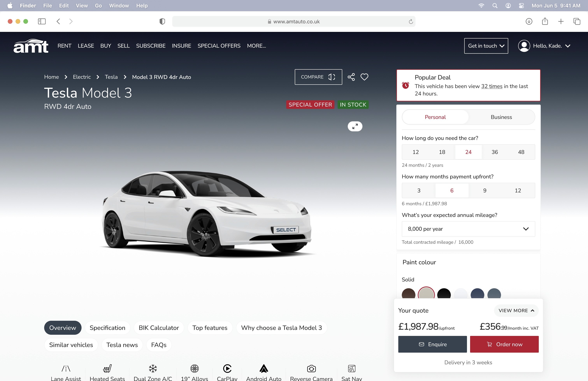Switch to Business lease type

(501, 117)
